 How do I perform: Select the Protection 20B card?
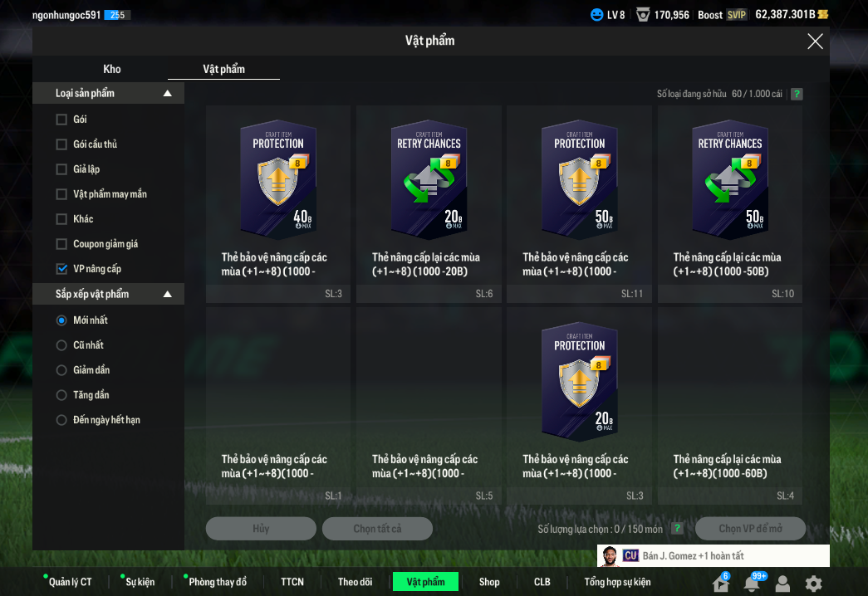[x=579, y=406]
